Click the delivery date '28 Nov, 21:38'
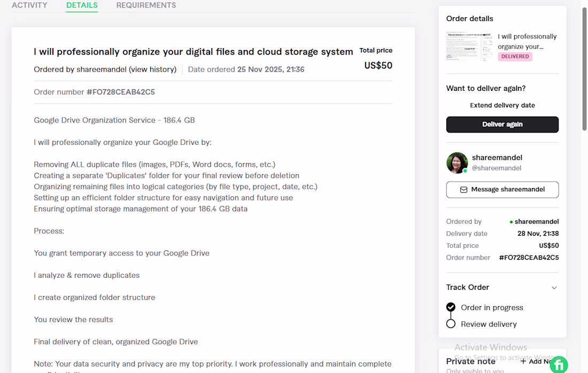 [538, 234]
